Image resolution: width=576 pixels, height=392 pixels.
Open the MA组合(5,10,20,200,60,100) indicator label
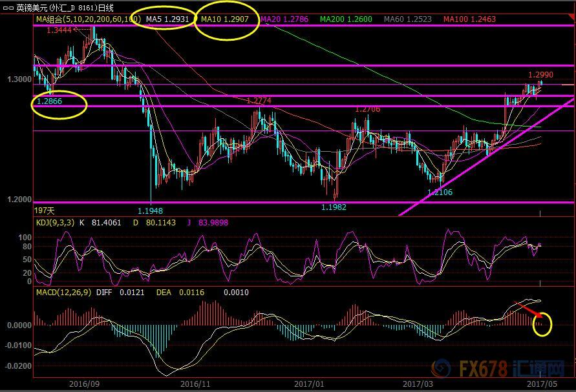pyautogui.click(x=88, y=19)
